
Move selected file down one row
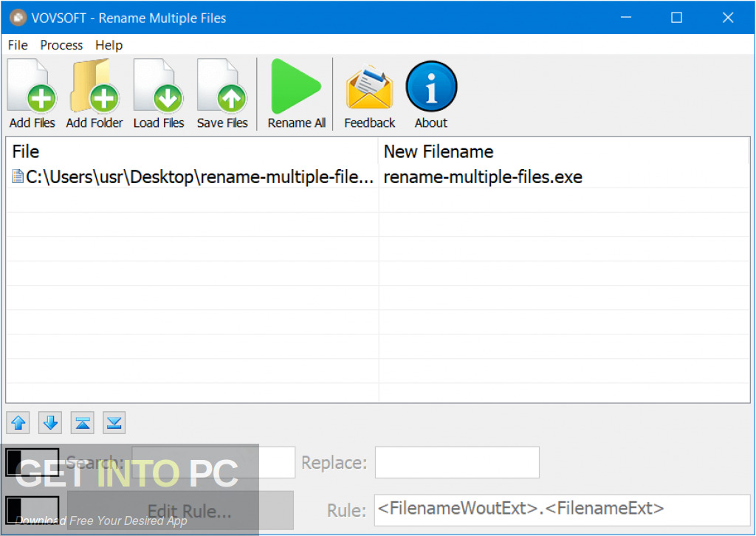click(50, 423)
